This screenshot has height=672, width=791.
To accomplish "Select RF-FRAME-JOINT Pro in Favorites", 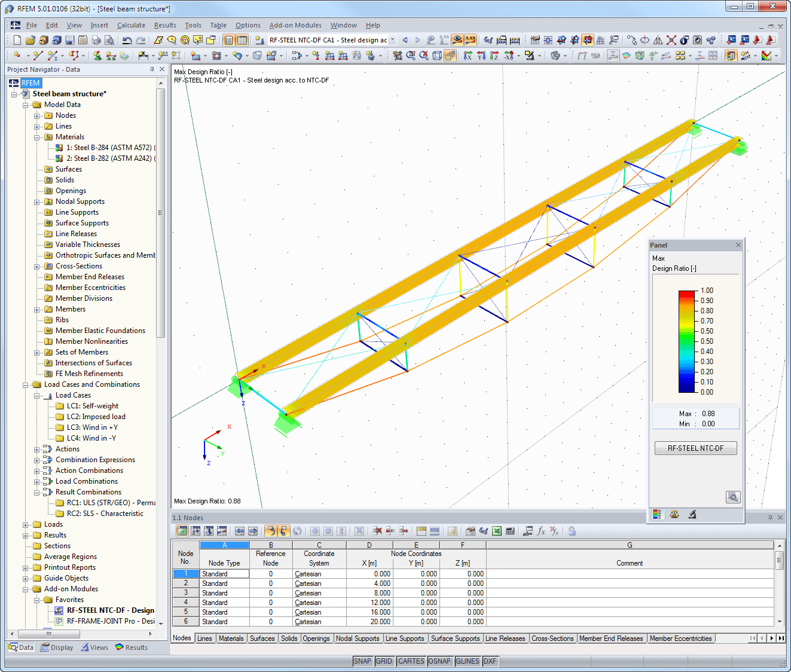I will tap(110, 621).
